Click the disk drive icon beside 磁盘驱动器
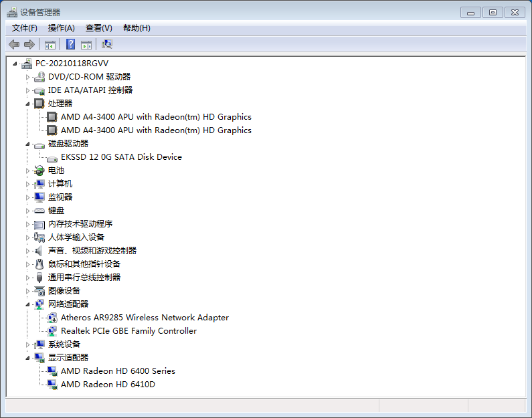The height and width of the screenshot is (418, 532). tap(39, 146)
